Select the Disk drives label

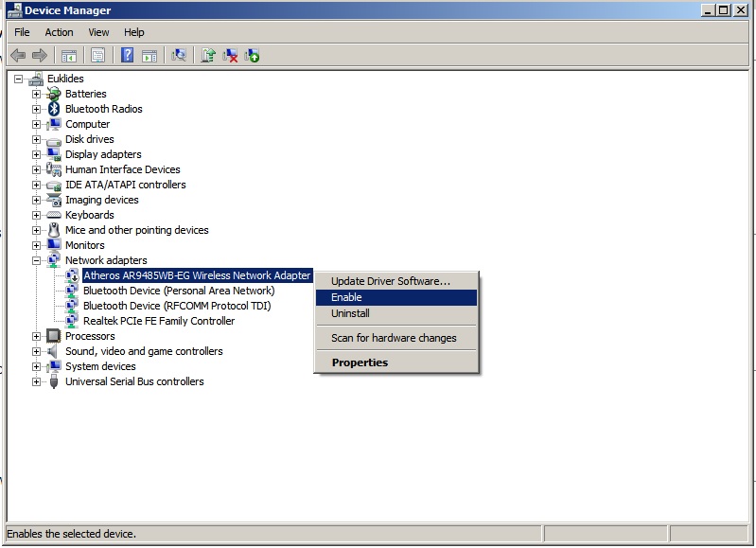[x=90, y=139]
